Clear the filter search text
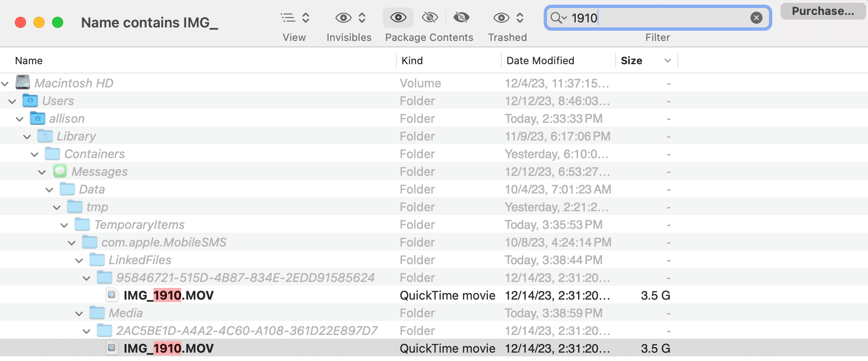The width and height of the screenshot is (868, 361). pos(756,18)
